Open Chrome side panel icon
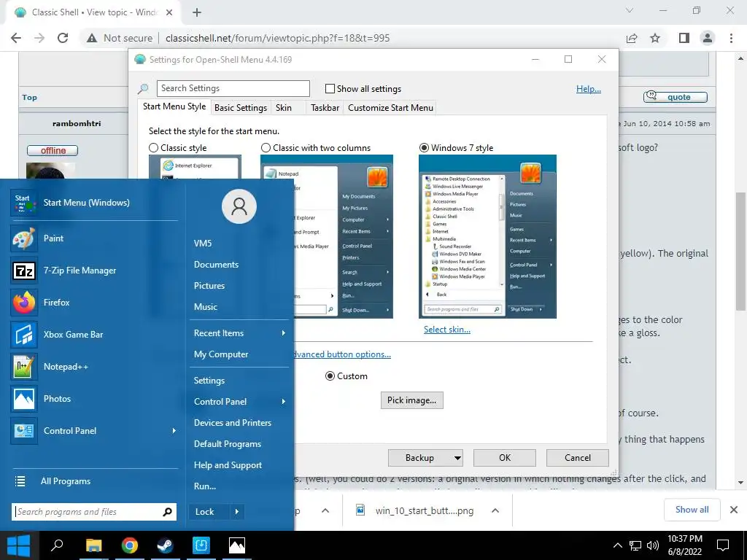 684,38
